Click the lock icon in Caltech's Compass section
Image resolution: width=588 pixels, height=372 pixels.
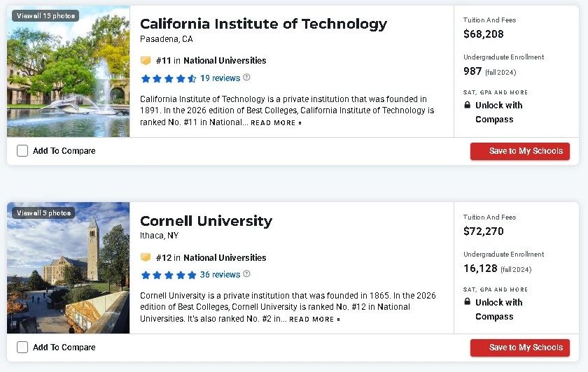coord(468,105)
